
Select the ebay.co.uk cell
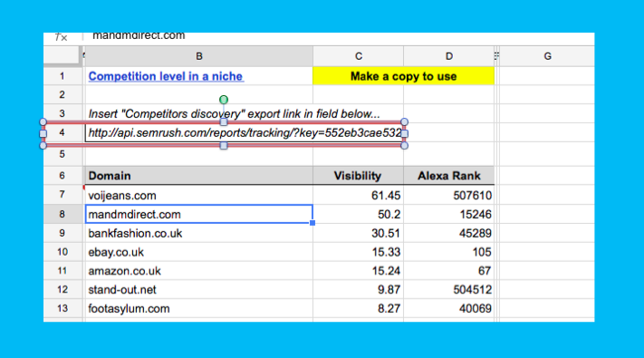198,252
